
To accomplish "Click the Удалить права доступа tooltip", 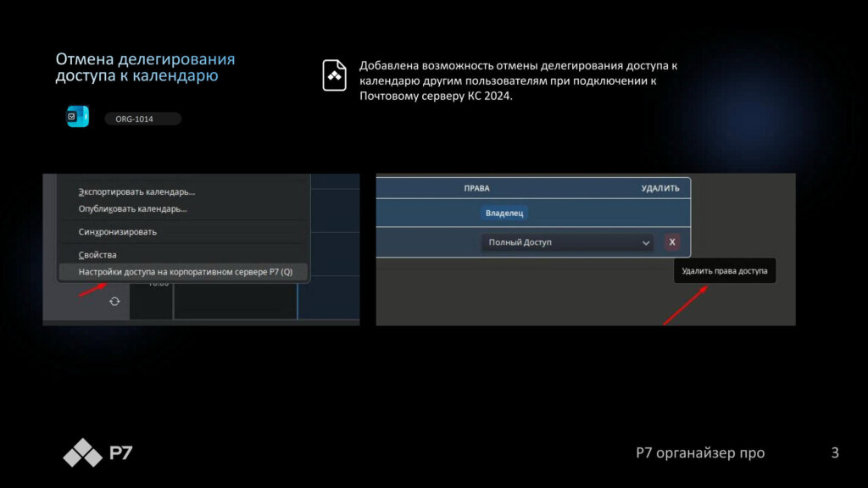I will (x=724, y=271).
